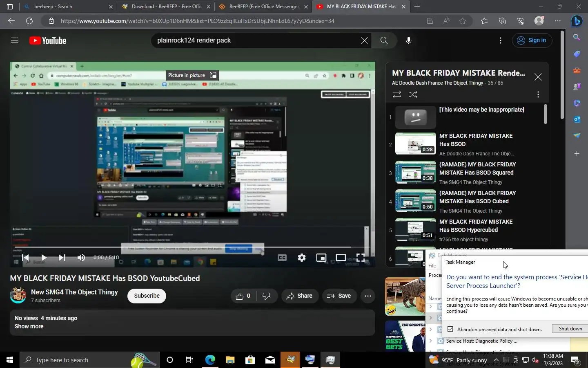This screenshot has width=588, height=368.
Task: Switch to the beebeep - Search tab
Action: 68,7
